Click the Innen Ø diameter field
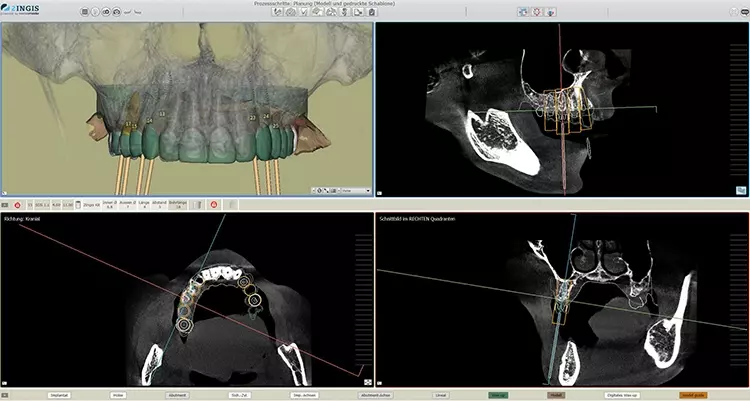Viewport: 750px width, 401px height. click(109, 204)
